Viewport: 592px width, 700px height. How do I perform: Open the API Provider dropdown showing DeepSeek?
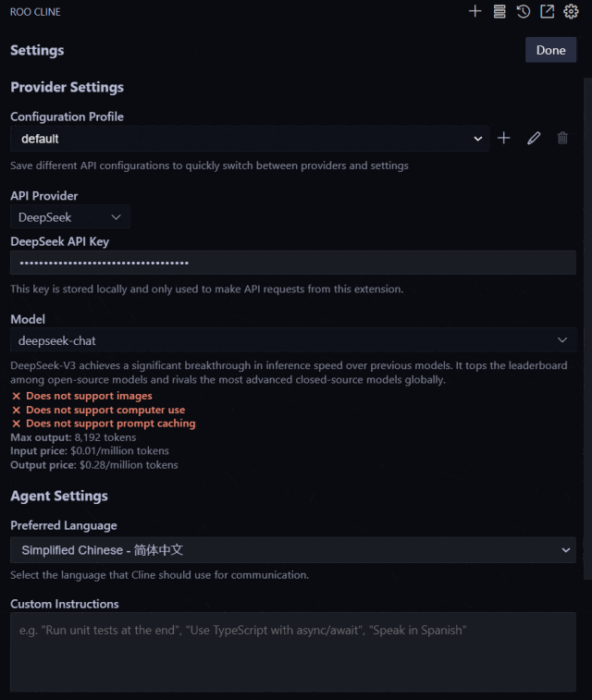tap(70, 217)
